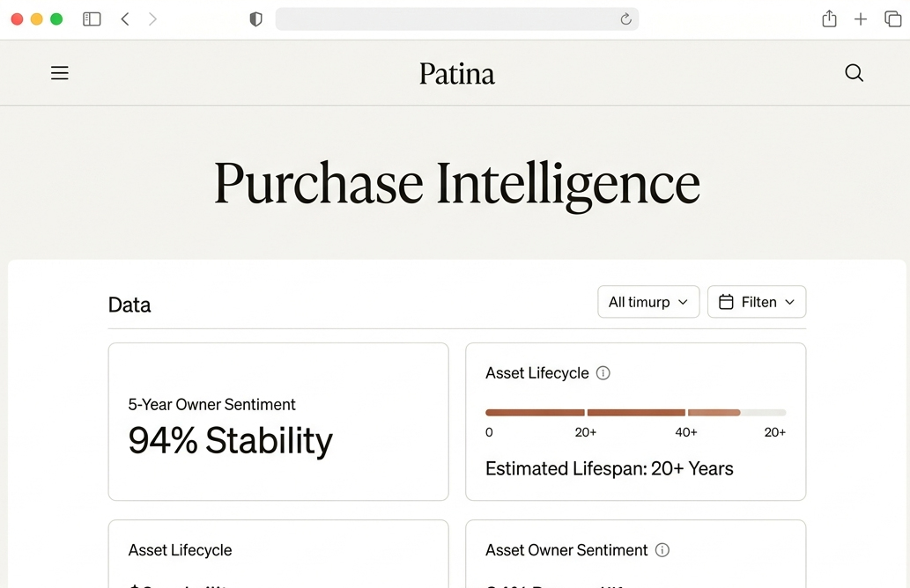910x588 pixels.
Task: Show the tab overview
Action: pyautogui.click(x=892, y=19)
